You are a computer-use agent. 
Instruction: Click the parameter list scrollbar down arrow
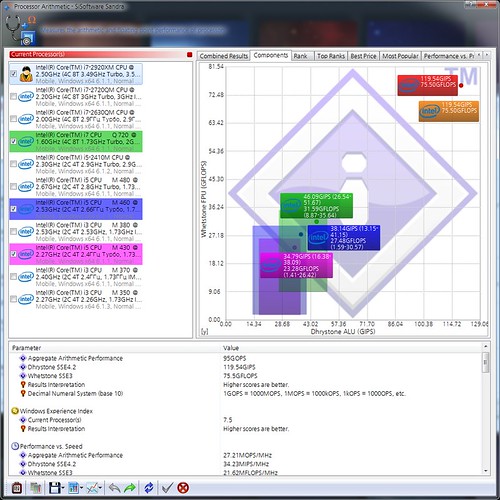(x=486, y=471)
